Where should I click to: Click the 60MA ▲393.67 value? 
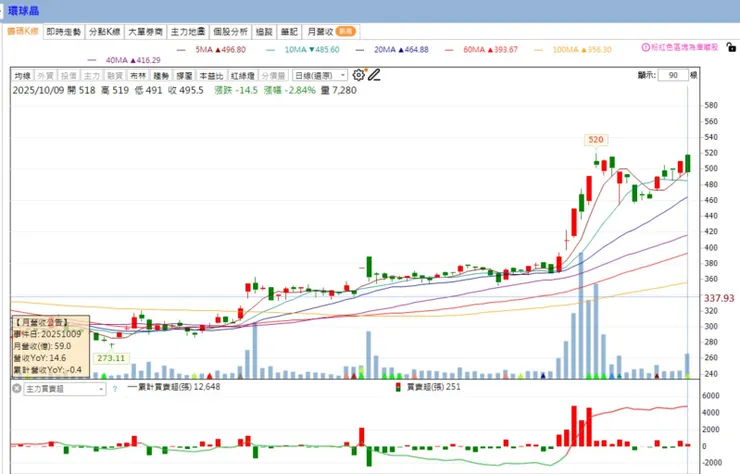[490, 50]
